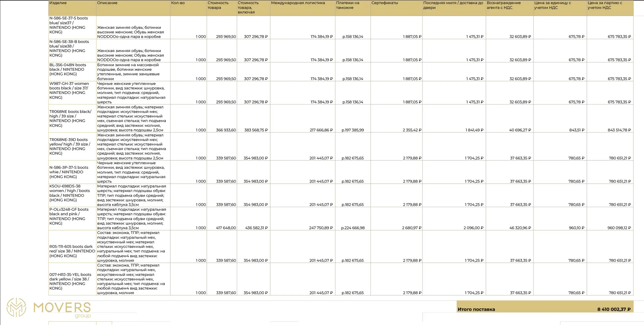Click batch price 843 514,78 ₽
Image resolution: width=644 pixels, height=325 pixels.
click(619, 130)
